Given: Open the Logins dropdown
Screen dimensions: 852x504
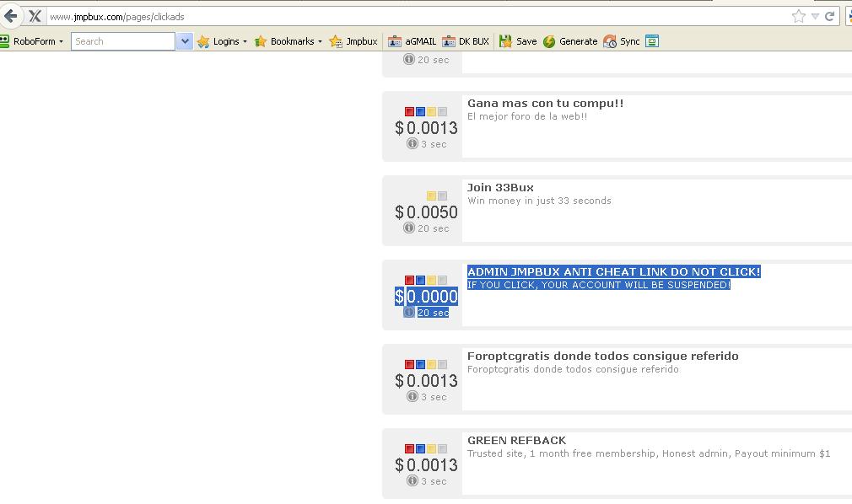Looking at the screenshot, I should pyautogui.click(x=222, y=41).
